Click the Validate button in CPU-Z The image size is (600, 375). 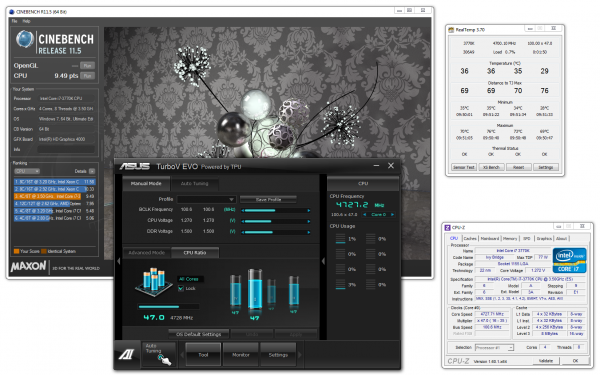[546, 360]
